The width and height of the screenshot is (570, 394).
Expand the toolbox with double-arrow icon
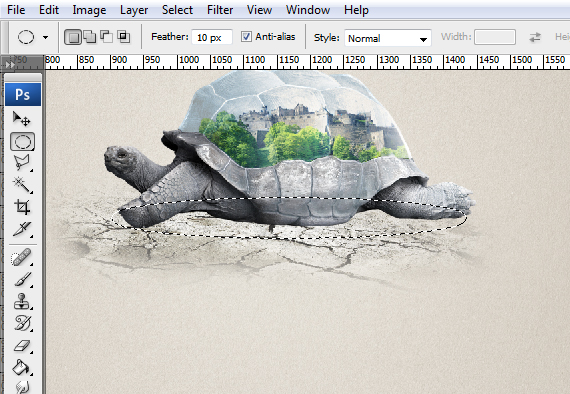pyautogui.click(x=9, y=65)
